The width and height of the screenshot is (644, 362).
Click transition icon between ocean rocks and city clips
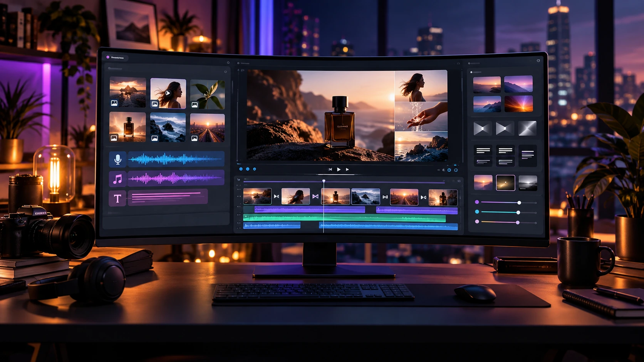point(385,197)
